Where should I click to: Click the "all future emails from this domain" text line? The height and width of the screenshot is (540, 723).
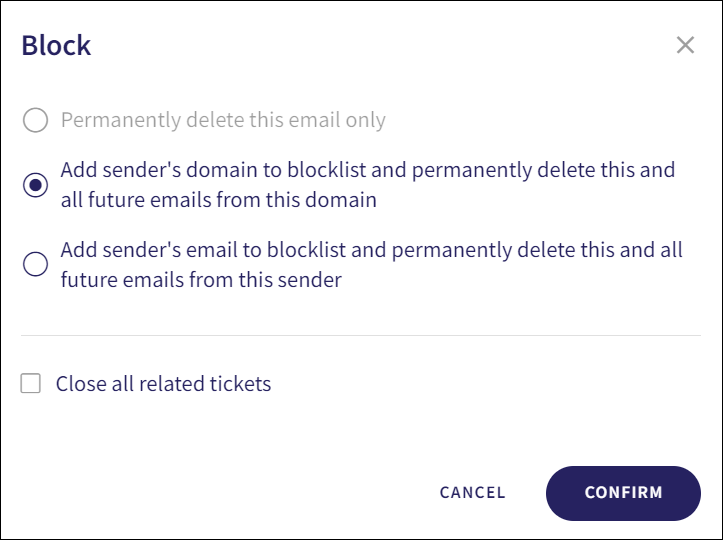tap(218, 200)
